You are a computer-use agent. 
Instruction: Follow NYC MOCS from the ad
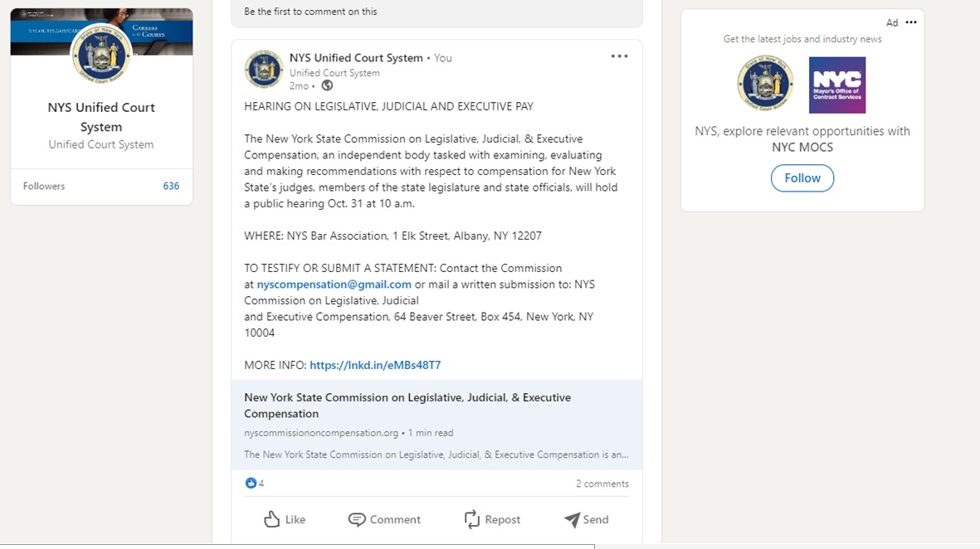point(802,178)
